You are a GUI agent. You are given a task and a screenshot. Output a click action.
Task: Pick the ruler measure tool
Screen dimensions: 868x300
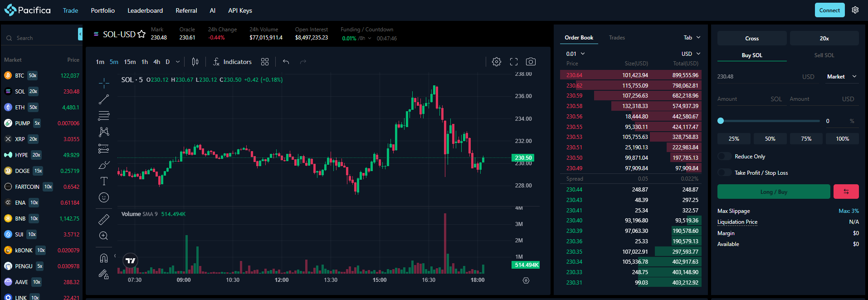pyautogui.click(x=104, y=220)
